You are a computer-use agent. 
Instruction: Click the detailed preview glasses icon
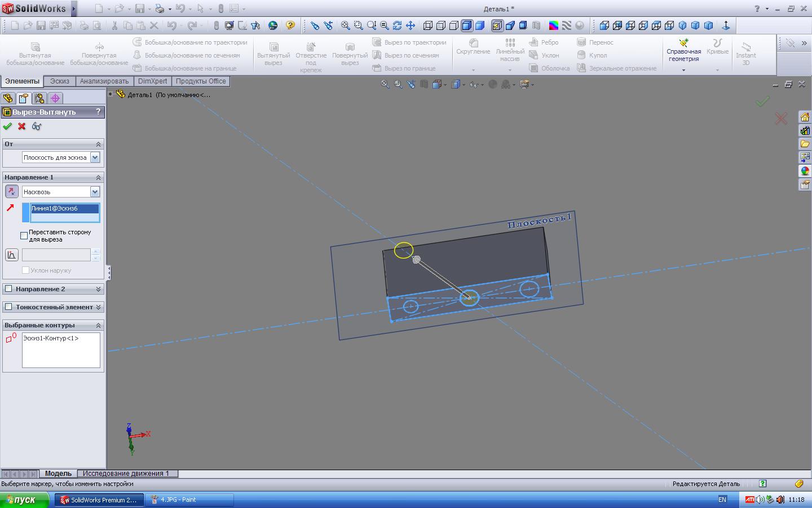37,126
